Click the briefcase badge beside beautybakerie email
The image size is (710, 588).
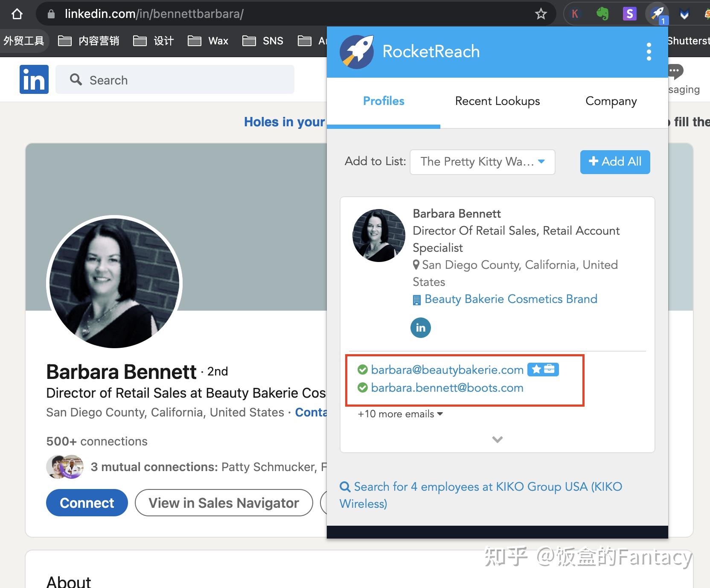click(550, 370)
